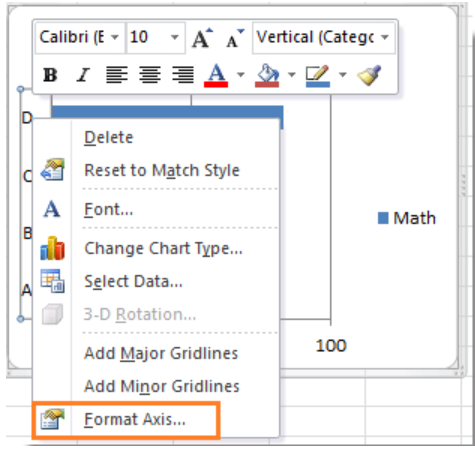This screenshot has height=452, width=475.
Task: Center align the text
Action: tap(150, 74)
